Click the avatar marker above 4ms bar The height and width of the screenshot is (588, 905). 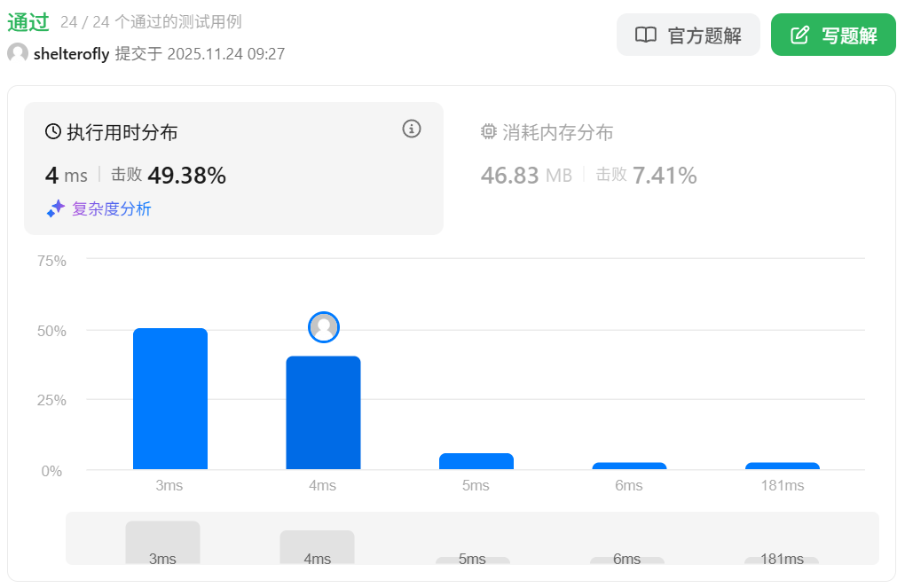(324, 327)
